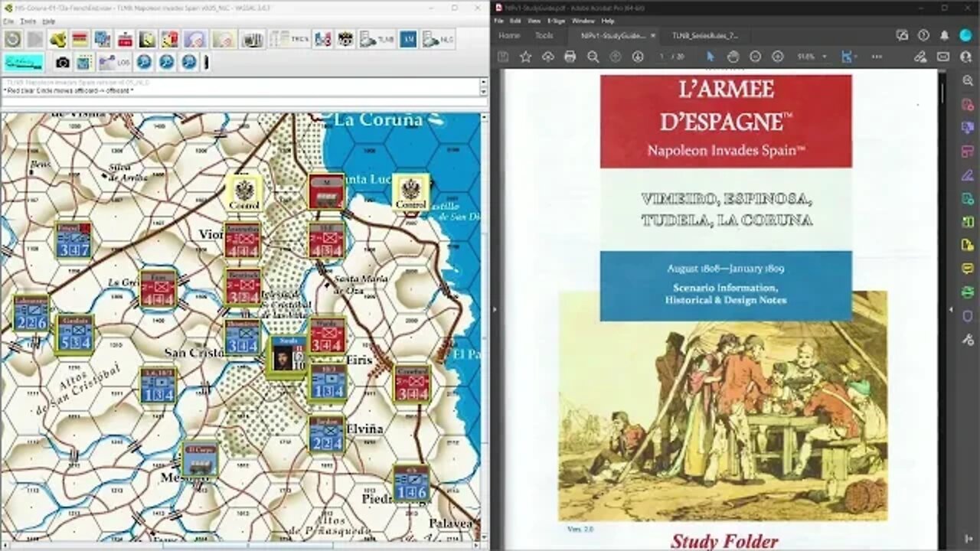The width and height of the screenshot is (980, 551).
Task: Click the grayscale building toolbar icon
Action: [x=252, y=39]
